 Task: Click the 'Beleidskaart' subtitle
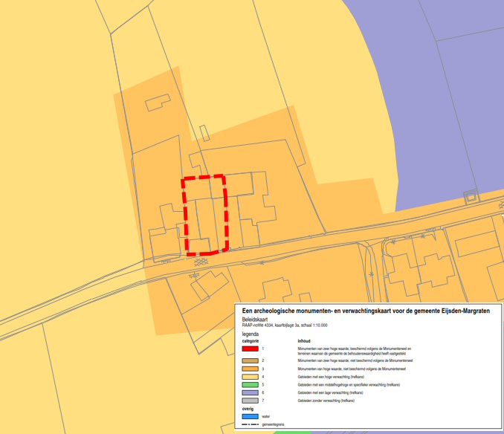(x=254, y=320)
